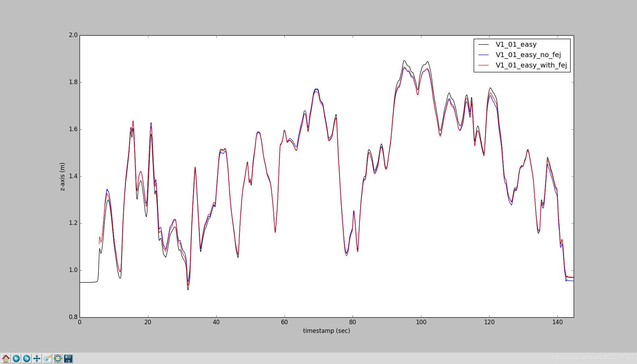Click the V1_01_easy legend label
The width and height of the screenshot is (637, 364).
click(x=516, y=45)
